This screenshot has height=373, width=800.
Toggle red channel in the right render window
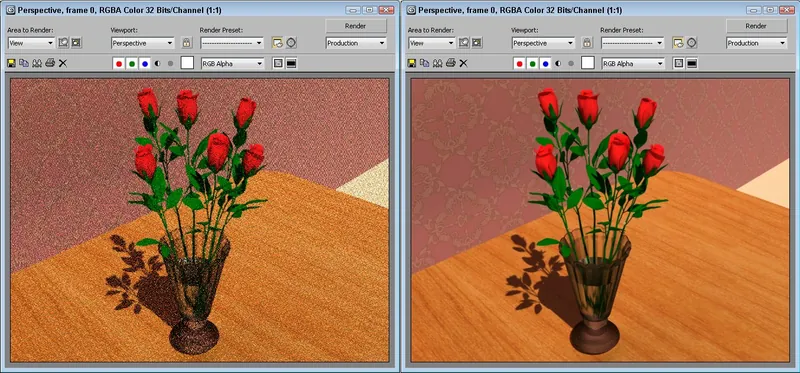519,63
